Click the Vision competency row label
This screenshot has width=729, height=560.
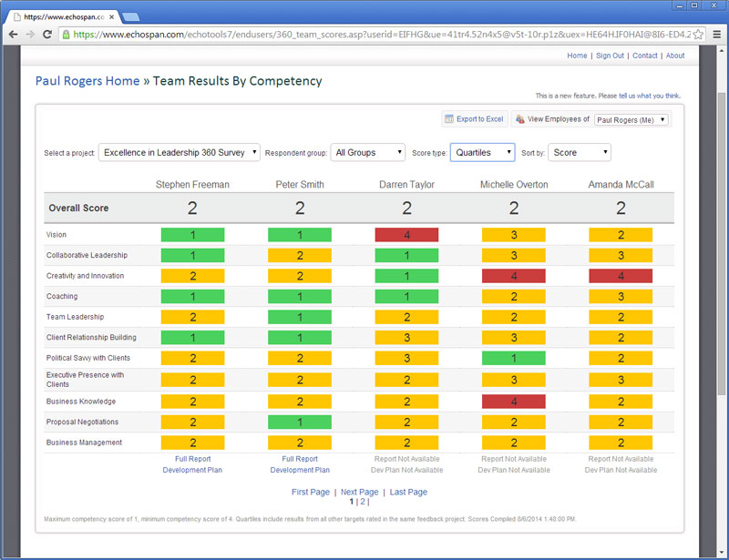pyautogui.click(x=56, y=235)
